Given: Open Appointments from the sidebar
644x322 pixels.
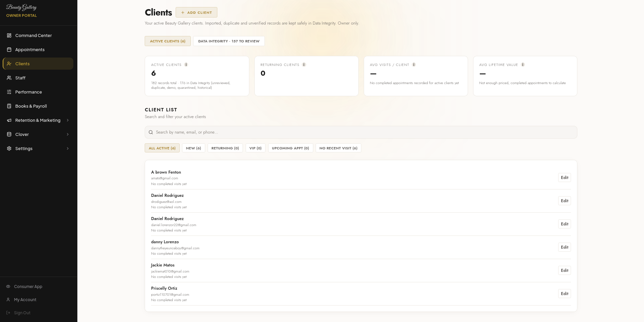Looking at the screenshot, I should point(38,49).
